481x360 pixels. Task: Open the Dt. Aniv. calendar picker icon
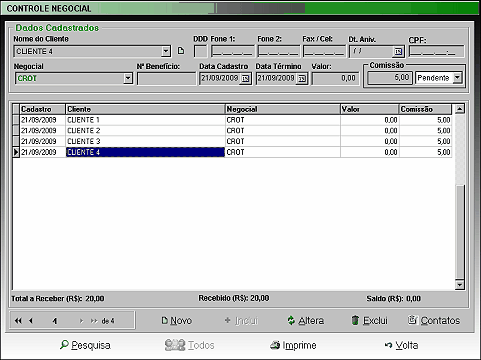pos(398,52)
